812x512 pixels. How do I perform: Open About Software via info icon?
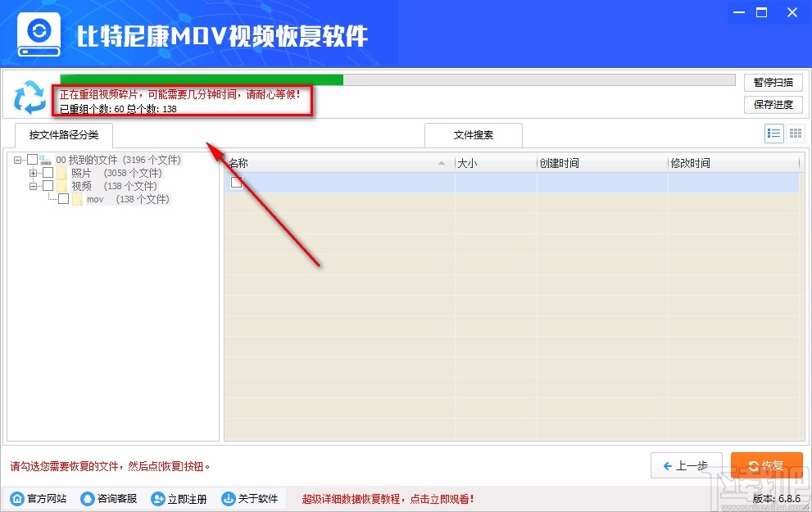(228, 498)
